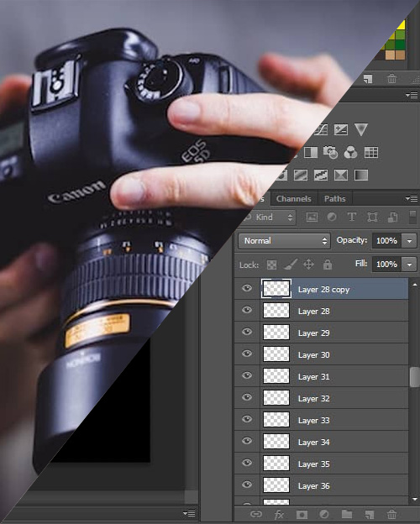Delete swatch using Swatches trash icon
This screenshot has height=524, width=420.
coord(391,79)
